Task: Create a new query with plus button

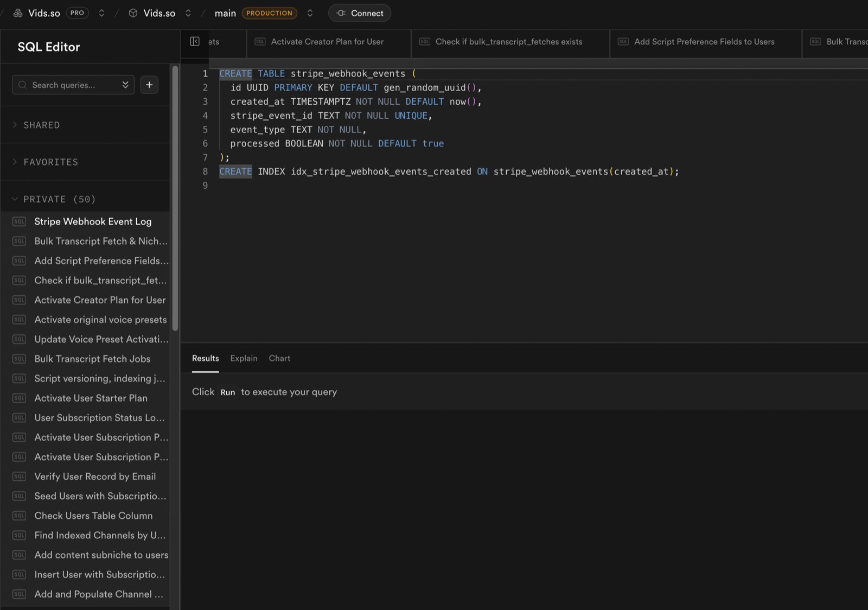Action: click(149, 85)
